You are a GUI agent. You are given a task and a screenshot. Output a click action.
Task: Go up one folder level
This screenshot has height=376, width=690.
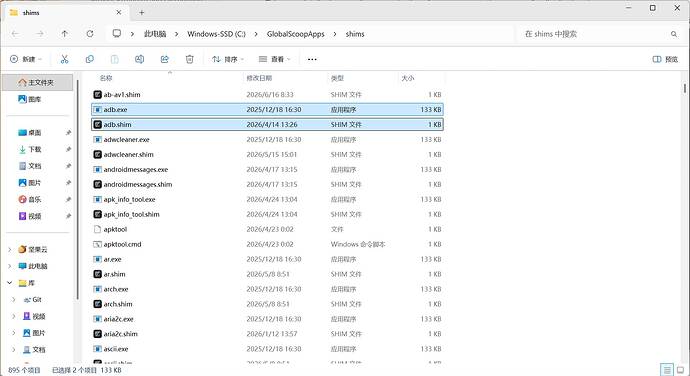click(65, 34)
